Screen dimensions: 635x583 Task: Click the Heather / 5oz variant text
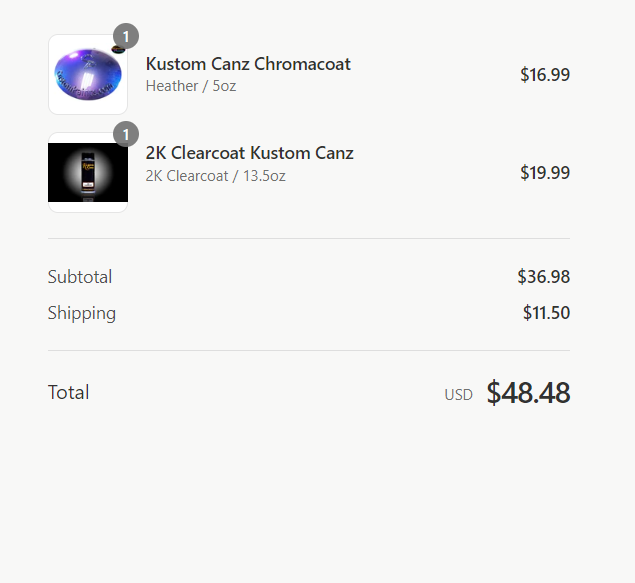pyautogui.click(x=191, y=86)
